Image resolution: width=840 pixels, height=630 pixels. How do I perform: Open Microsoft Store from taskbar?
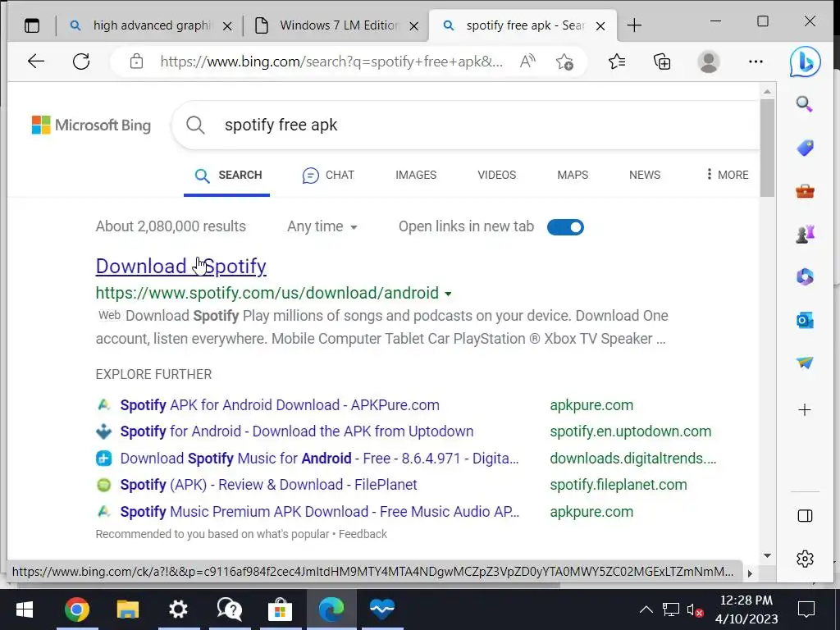click(280, 609)
